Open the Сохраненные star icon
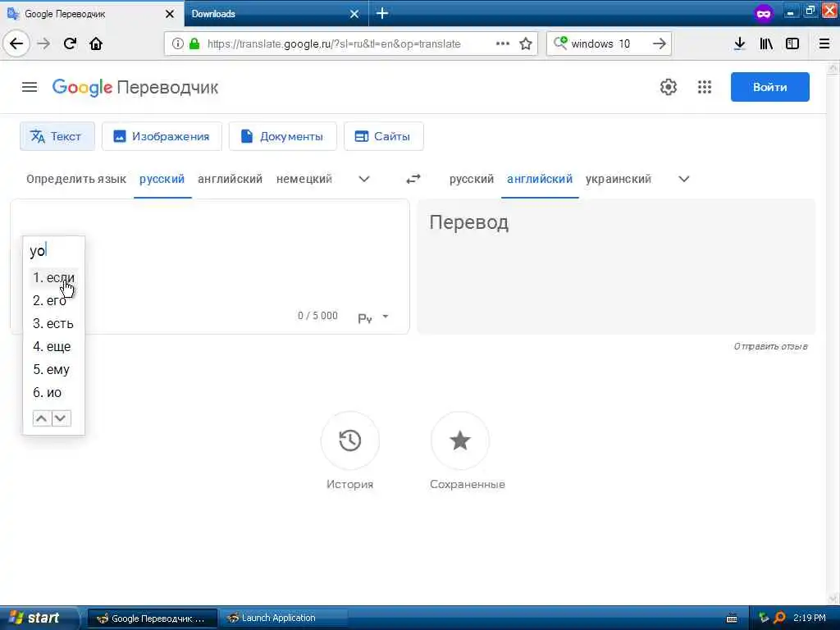The image size is (840, 630). tap(459, 441)
